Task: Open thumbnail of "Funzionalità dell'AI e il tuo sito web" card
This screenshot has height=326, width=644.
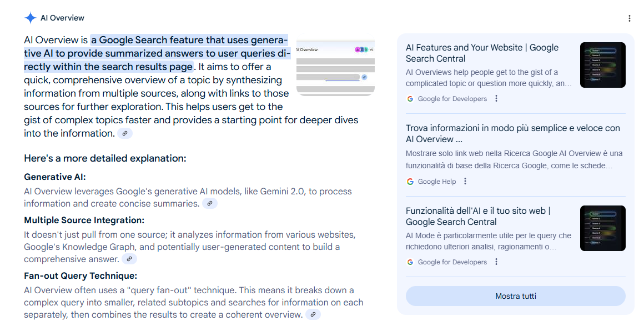Action: click(x=602, y=228)
